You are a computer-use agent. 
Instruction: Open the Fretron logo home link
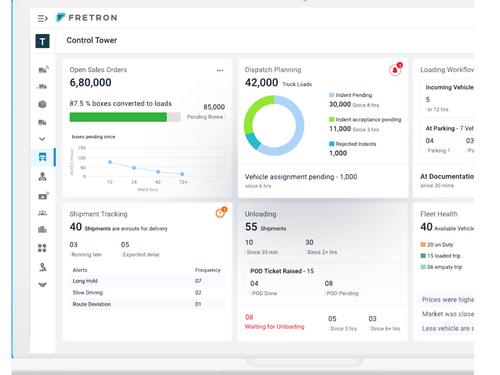click(x=87, y=18)
